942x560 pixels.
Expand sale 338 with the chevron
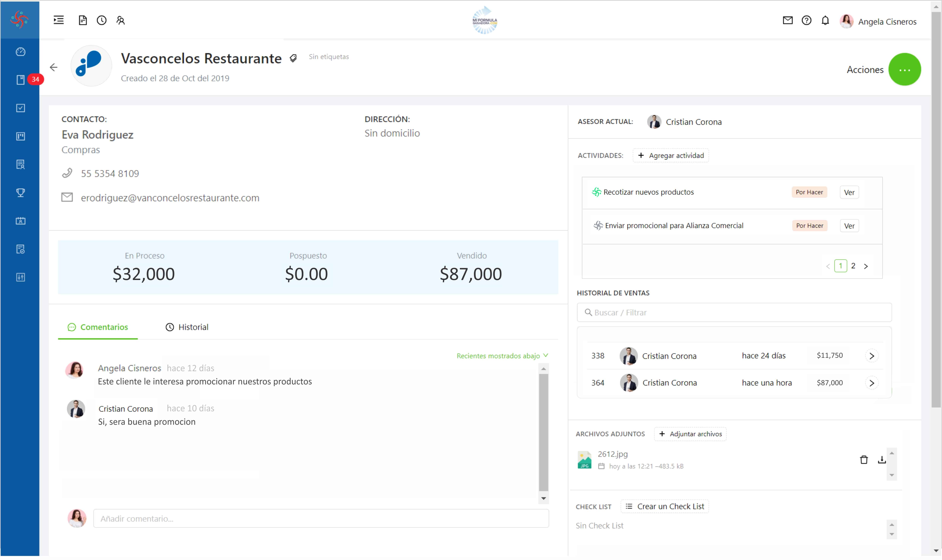click(x=871, y=356)
